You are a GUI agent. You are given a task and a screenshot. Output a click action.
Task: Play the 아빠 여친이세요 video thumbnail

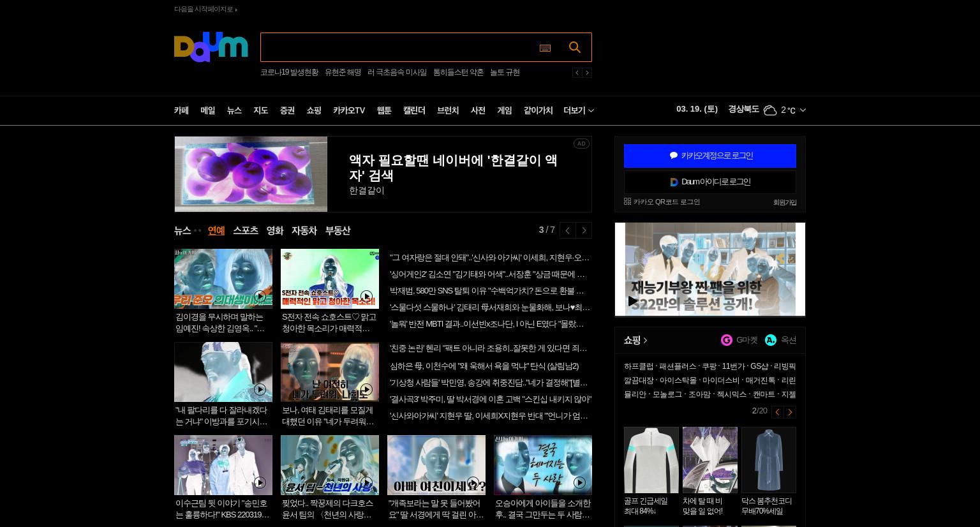point(436,465)
